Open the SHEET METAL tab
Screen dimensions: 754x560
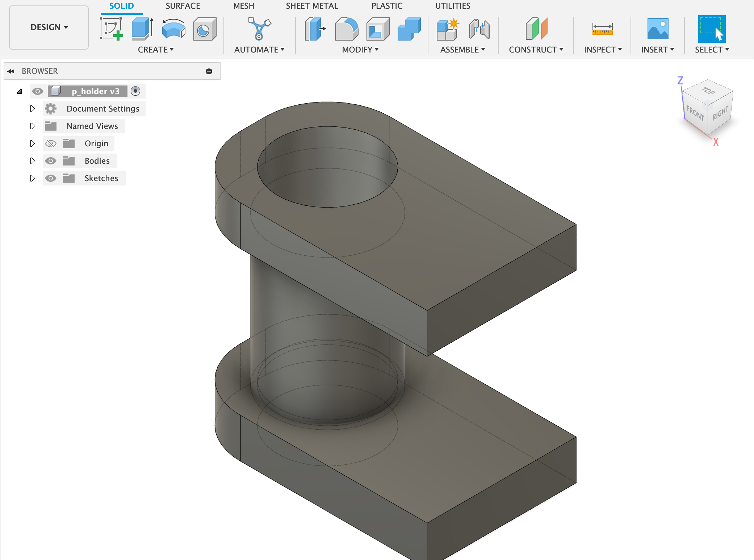(312, 6)
